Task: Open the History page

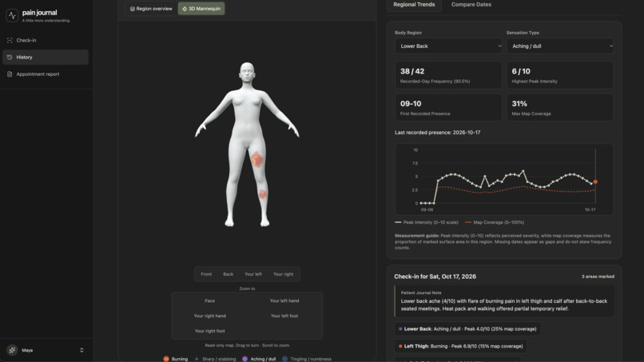Action: (x=46, y=57)
